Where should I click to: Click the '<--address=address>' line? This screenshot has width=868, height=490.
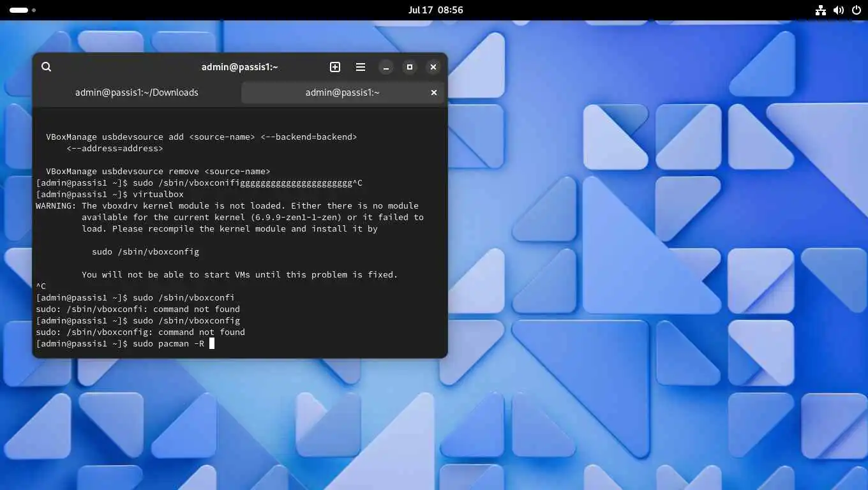115,149
